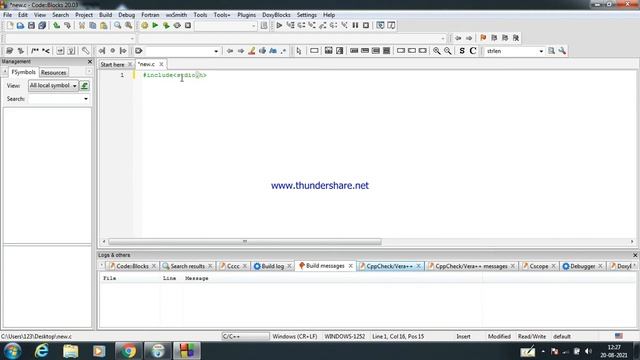This screenshot has height=360, width=640.
Task: Click the orange Toggle bookmark flag icon
Action: [x=483, y=38]
